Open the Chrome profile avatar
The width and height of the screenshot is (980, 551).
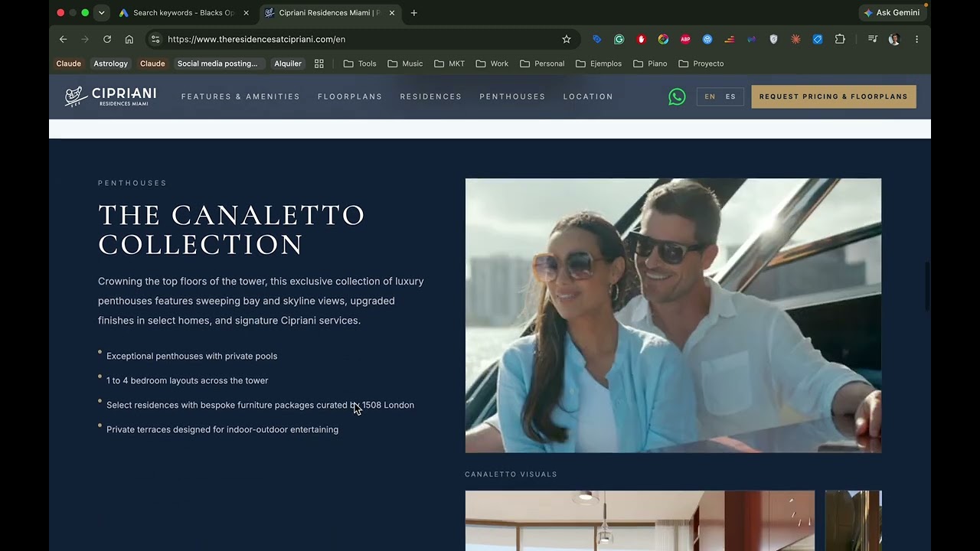pyautogui.click(x=894, y=39)
